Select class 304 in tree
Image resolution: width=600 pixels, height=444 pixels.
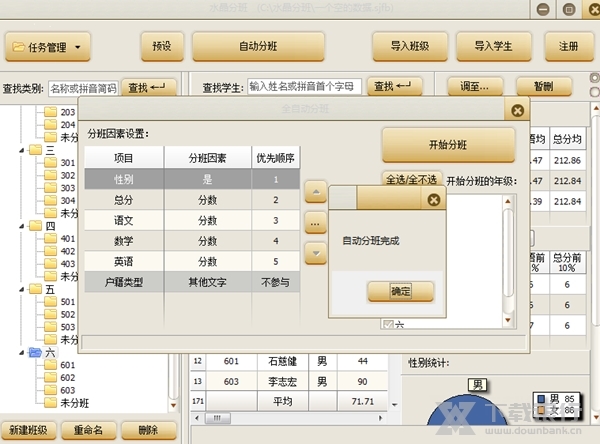point(68,201)
